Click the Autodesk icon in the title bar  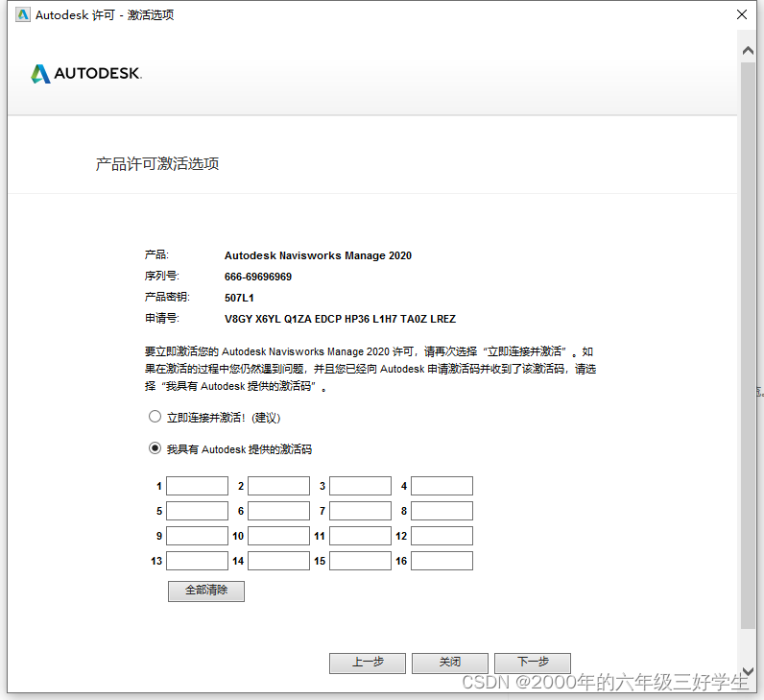pyautogui.click(x=22, y=14)
